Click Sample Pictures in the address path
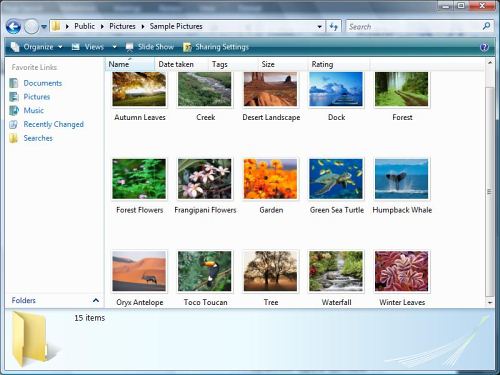The height and width of the screenshot is (375, 500). coord(176,26)
